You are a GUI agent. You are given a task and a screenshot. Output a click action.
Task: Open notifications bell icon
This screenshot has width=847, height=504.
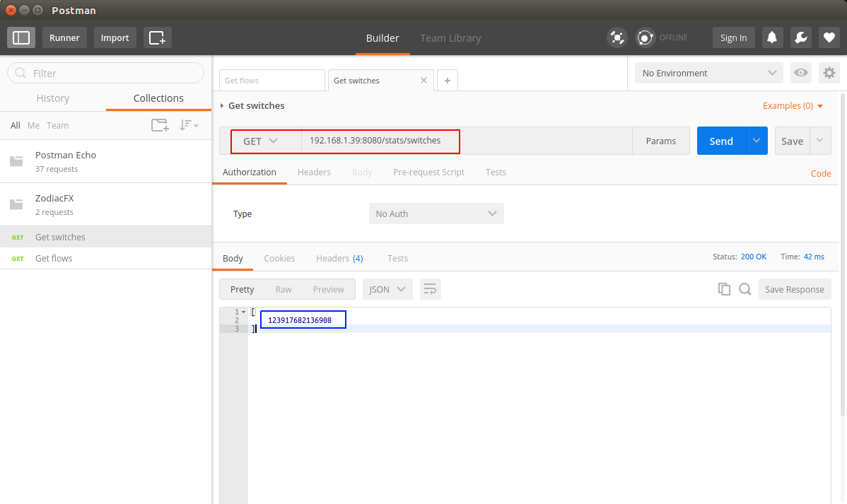tap(773, 37)
